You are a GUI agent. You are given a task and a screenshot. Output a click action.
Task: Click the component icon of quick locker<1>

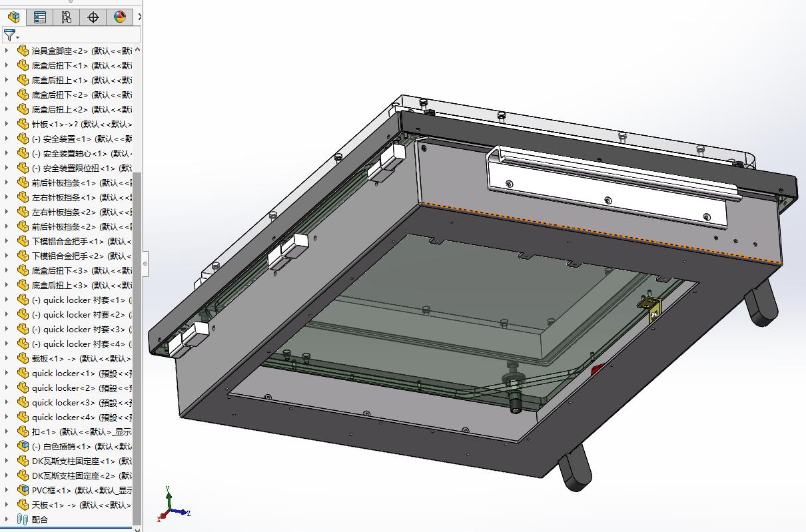[23, 373]
